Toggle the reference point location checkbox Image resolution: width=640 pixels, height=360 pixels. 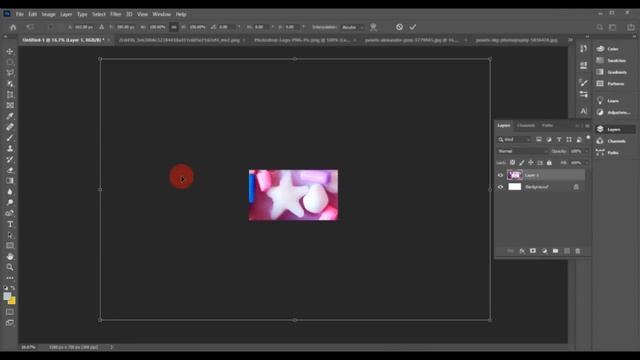[50, 27]
